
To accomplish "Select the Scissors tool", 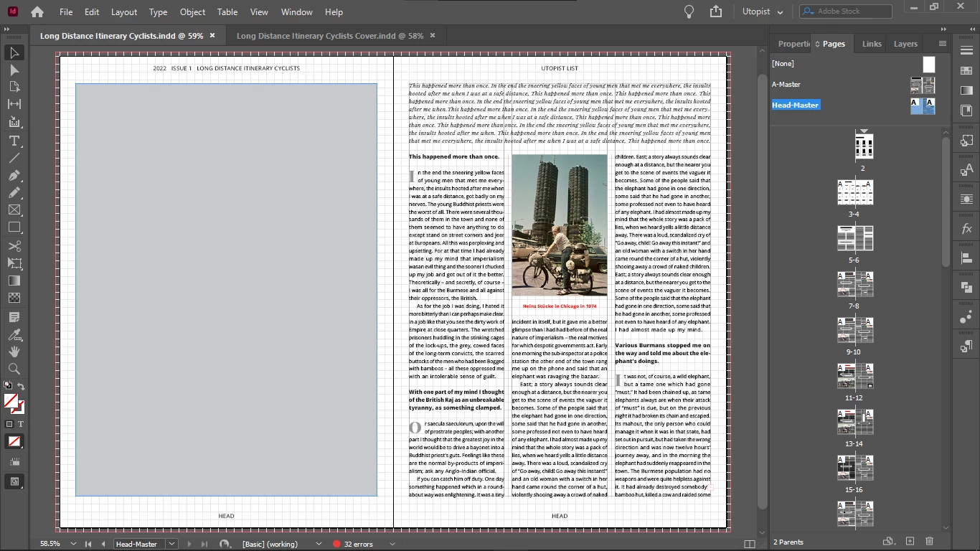I will 14,246.
